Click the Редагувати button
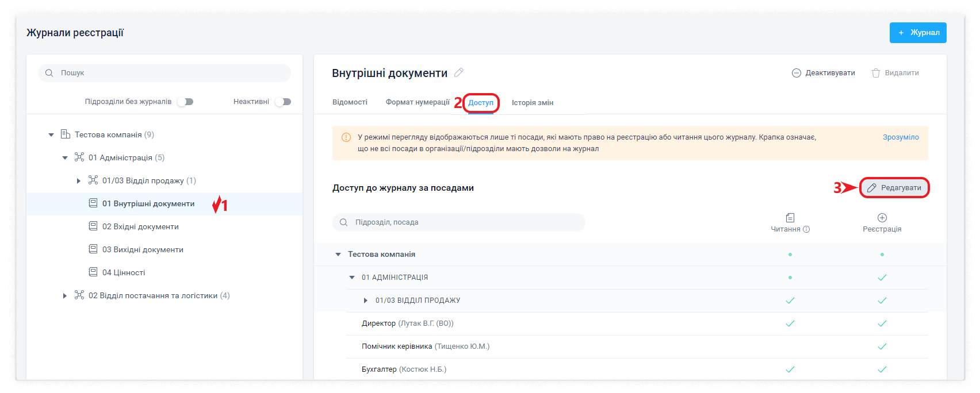This screenshot has width=980, height=393. tap(894, 188)
